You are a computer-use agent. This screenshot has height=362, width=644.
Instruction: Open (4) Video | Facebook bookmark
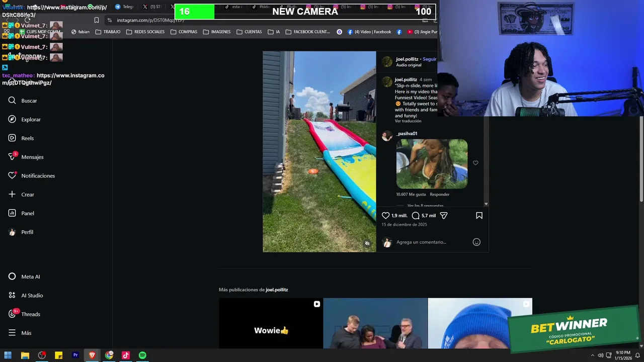coord(369,32)
